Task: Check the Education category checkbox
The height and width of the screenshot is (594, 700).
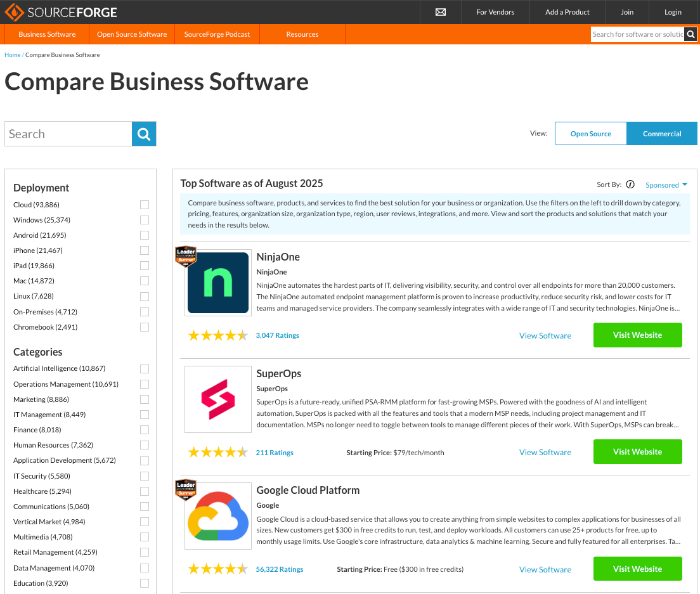Action: (144, 583)
